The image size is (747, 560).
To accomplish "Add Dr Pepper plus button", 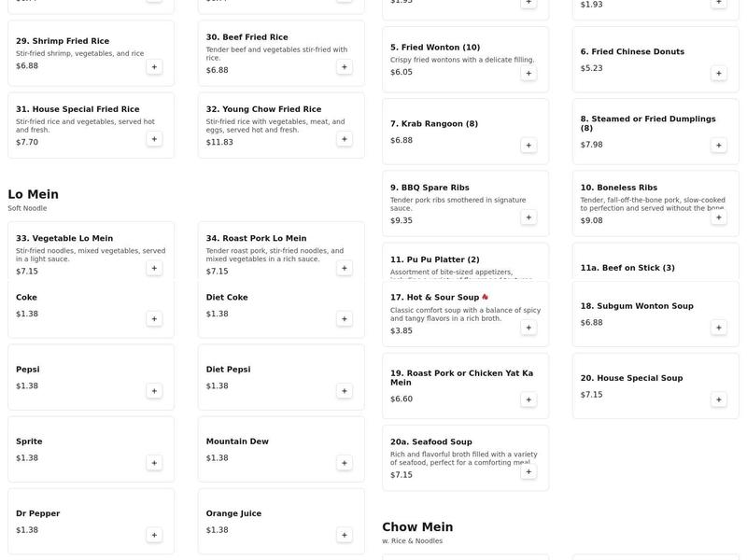I will [154, 535].
